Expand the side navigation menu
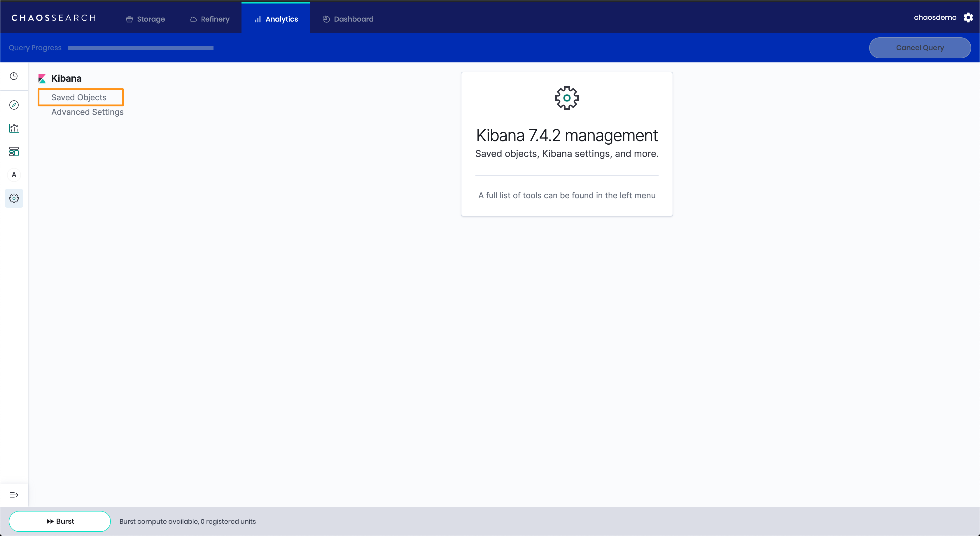980x536 pixels. pyautogui.click(x=14, y=495)
